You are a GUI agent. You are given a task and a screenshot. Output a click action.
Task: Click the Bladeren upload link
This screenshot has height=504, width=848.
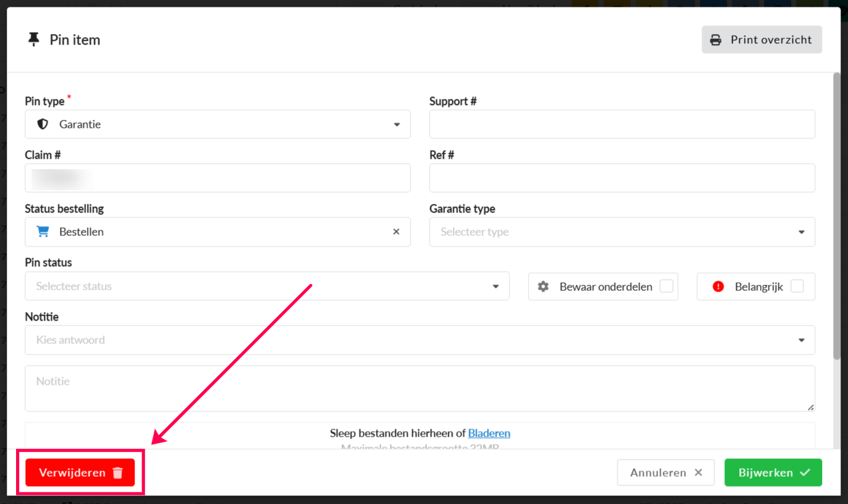489,433
